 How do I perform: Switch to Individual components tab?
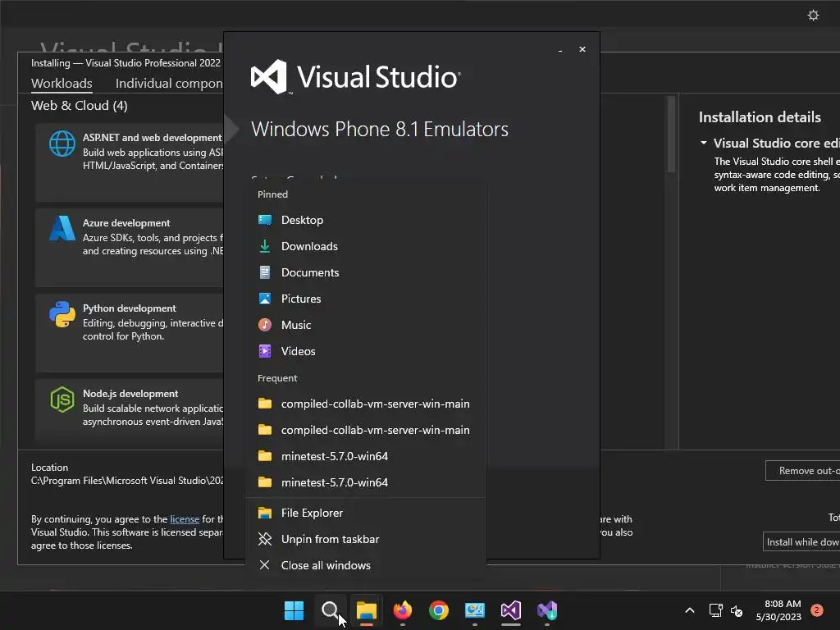(169, 84)
